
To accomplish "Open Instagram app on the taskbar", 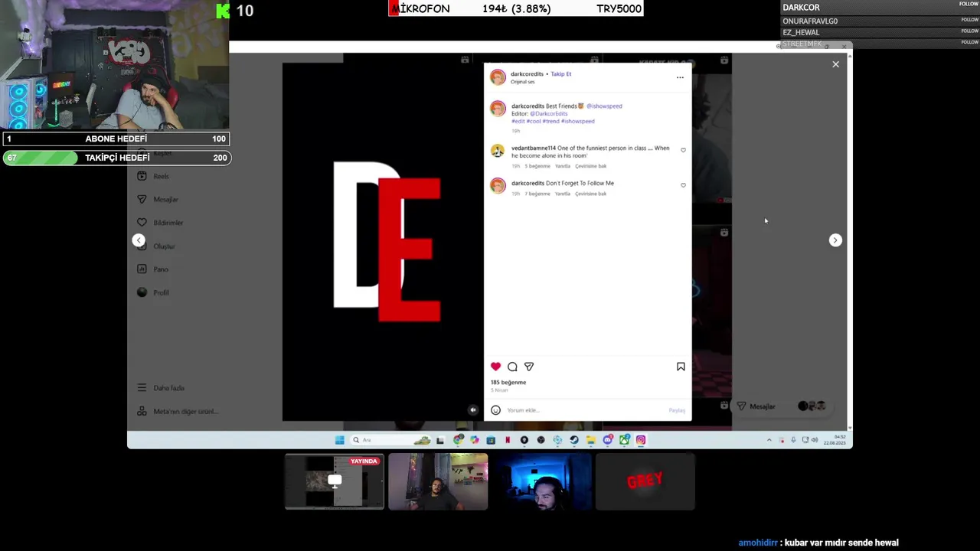I will 641,440.
